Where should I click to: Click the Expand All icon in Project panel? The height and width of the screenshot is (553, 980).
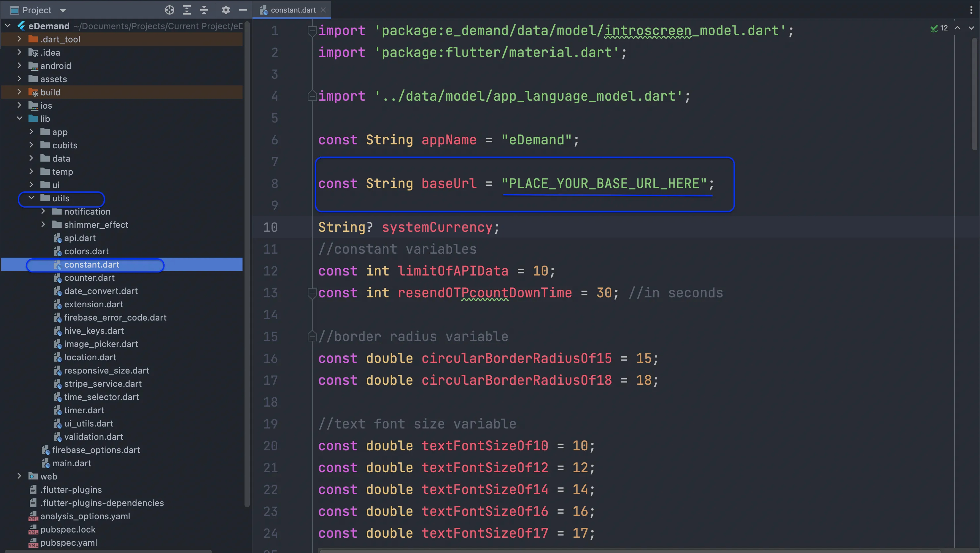187,10
